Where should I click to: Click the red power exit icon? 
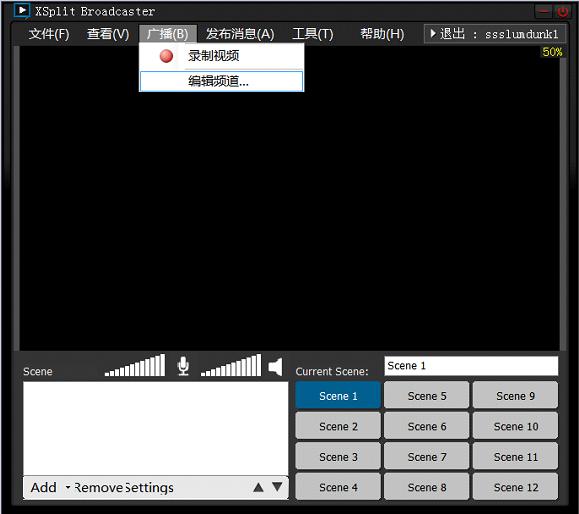[x=563, y=12]
